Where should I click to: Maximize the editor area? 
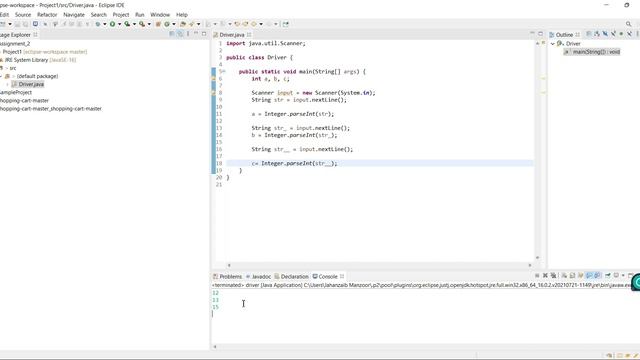click(x=540, y=34)
